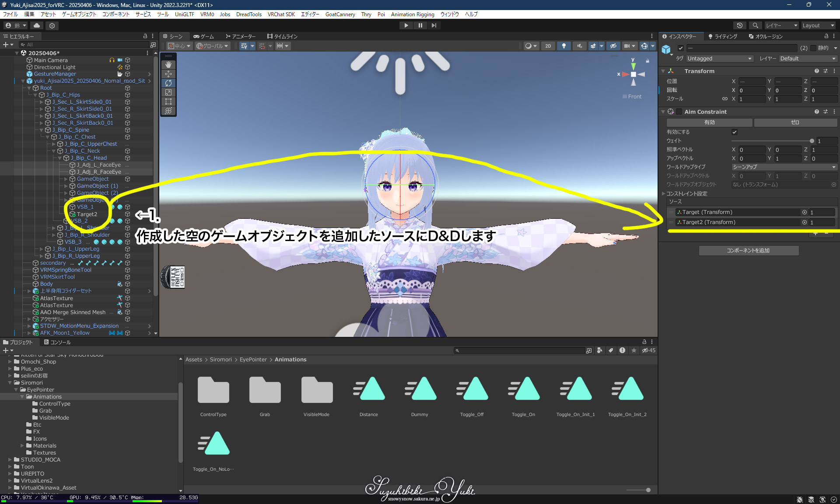840x504 pixels.
Task: Select the Hand view tool
Action: (x=168, y=65)
